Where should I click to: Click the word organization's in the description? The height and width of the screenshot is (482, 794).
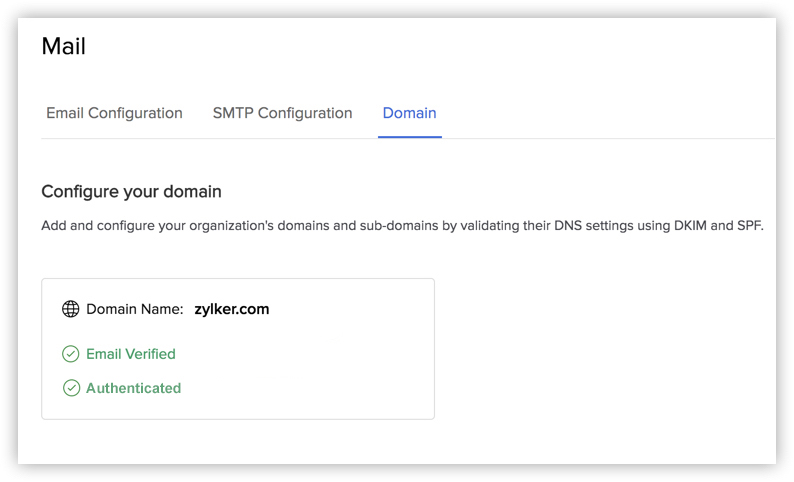point(231,225)
